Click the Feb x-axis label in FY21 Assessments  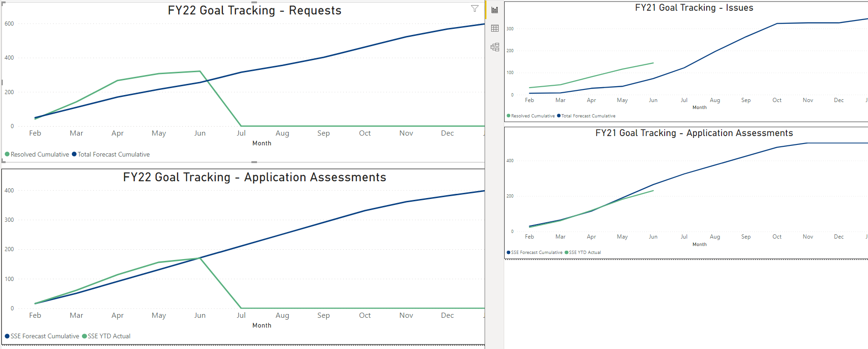pos(529,237)
